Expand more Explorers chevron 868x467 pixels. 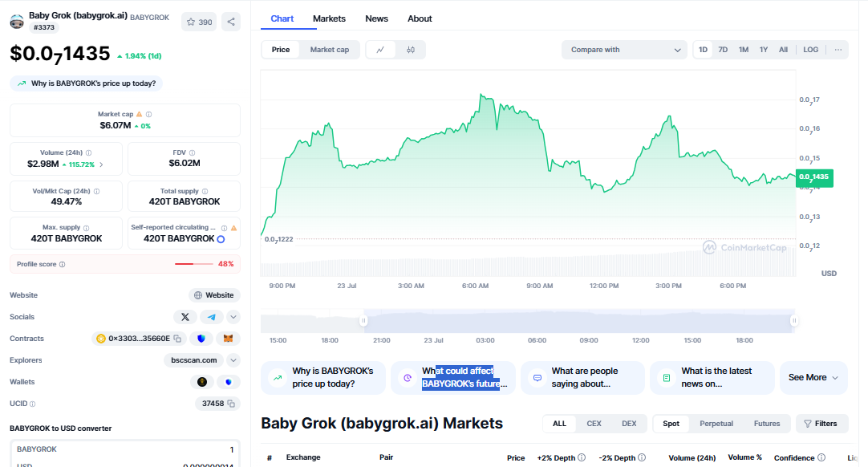(233, 360)
